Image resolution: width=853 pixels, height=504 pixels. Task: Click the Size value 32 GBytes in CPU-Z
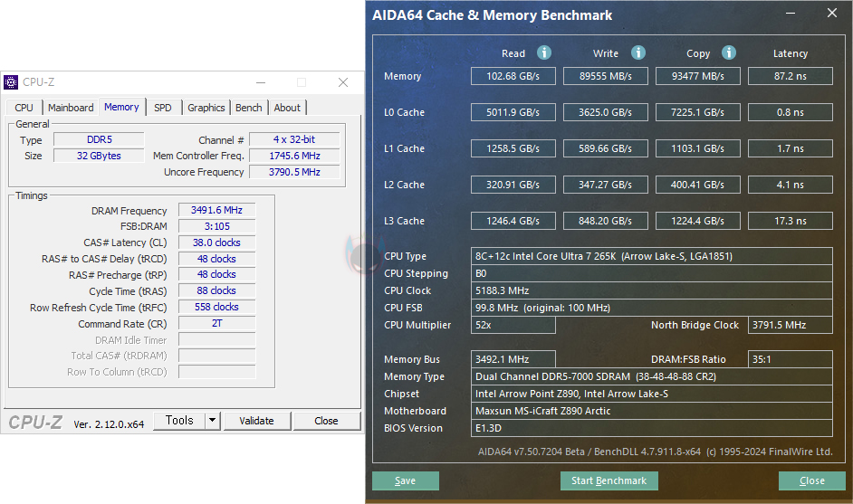(99, 156)
